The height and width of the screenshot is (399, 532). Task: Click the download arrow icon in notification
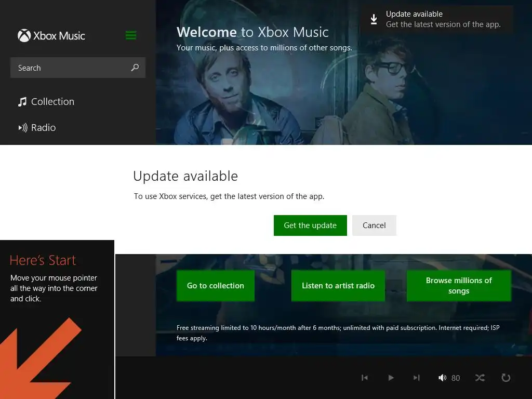[x=374, y=19]
